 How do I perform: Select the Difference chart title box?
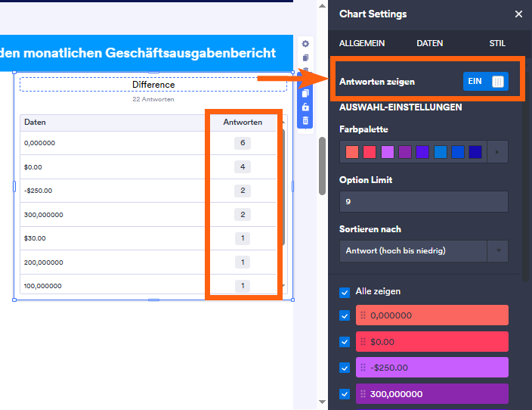(153, 85)
